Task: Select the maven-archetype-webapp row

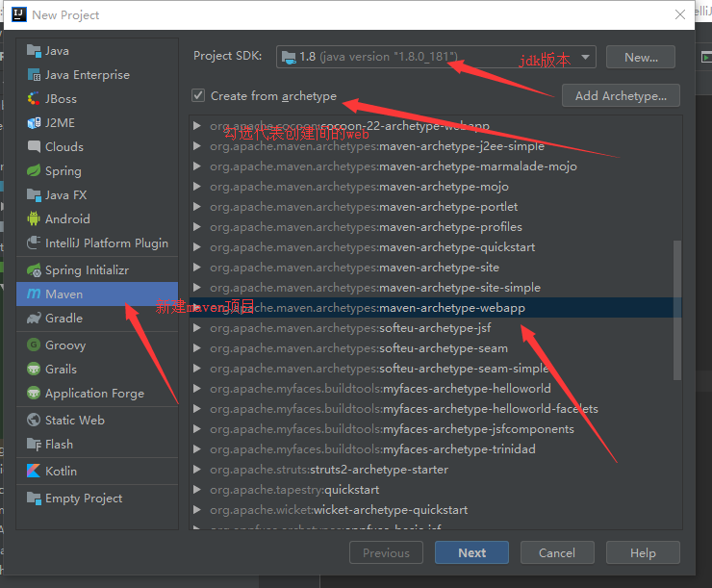Action: (436, 308)
